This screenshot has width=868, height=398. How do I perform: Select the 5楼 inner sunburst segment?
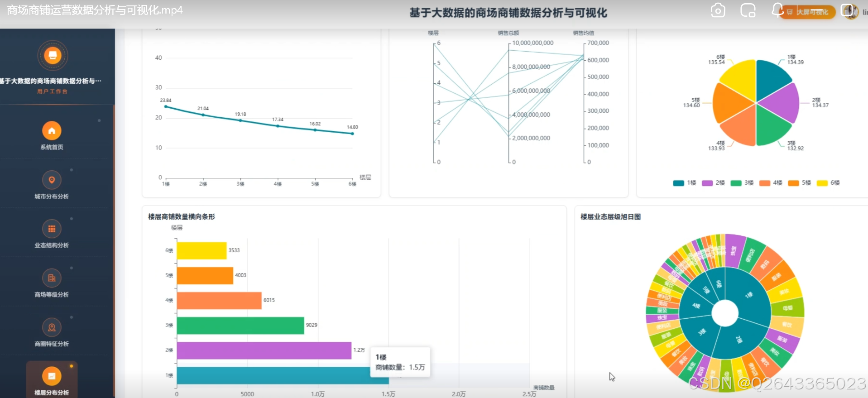(706, 290)
